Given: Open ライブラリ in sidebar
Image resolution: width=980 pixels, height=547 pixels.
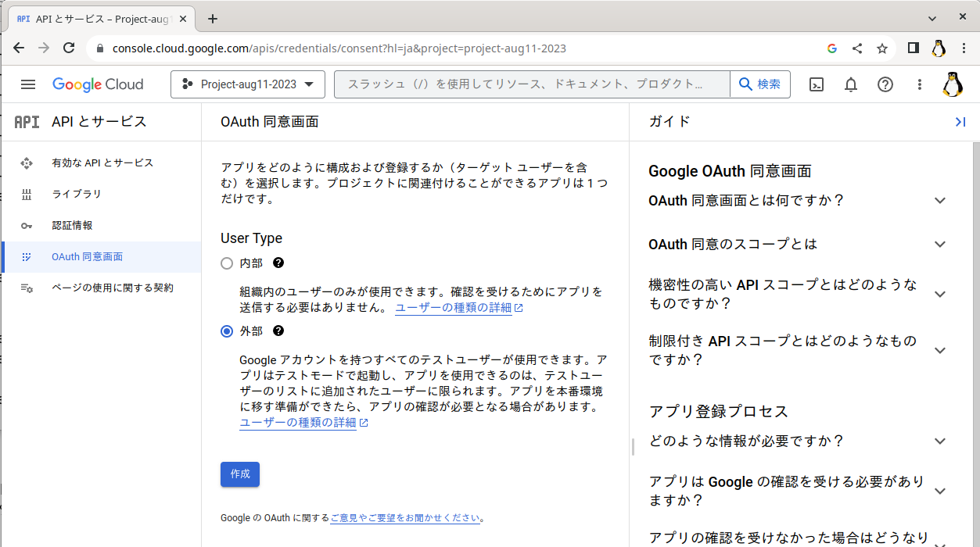Looking at the screenshot, I should [102, 195].
